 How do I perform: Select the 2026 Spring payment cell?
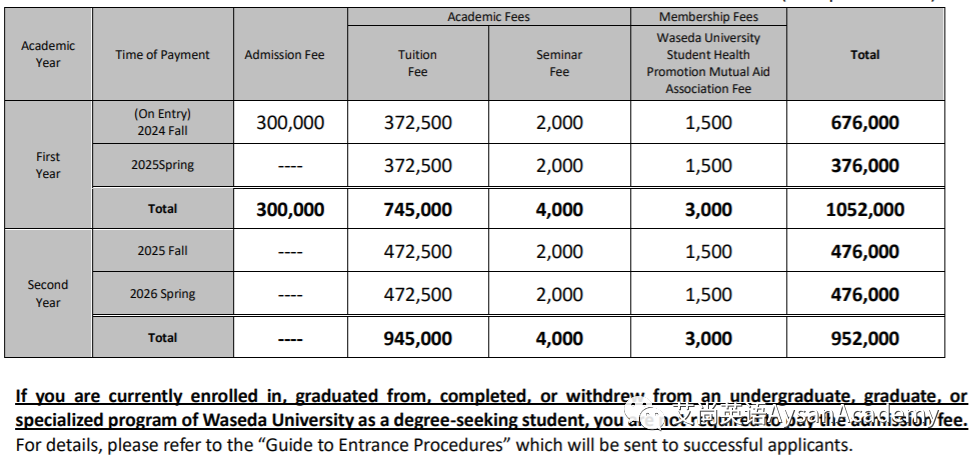click(163, 294)
